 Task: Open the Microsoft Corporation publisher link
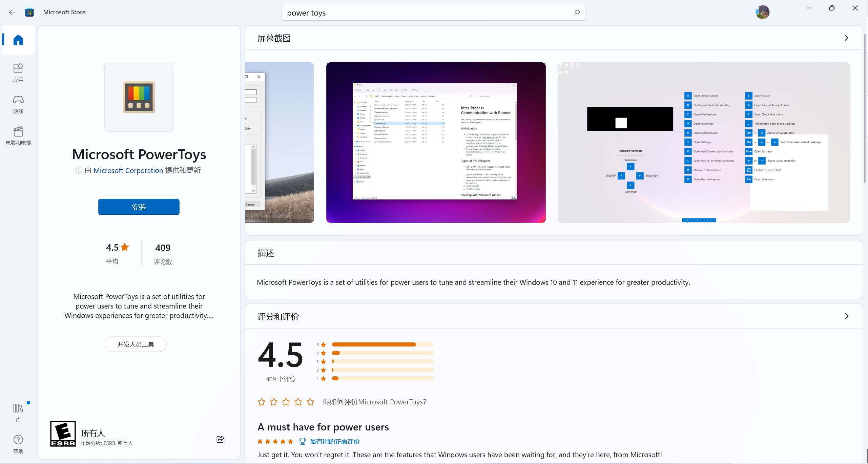click(x=128, y=170)
